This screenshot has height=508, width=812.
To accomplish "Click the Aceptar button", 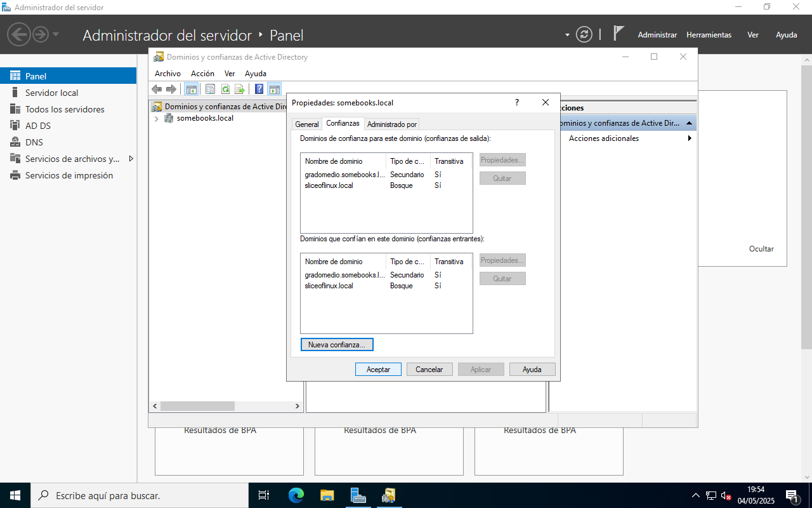I will tap(378, 370).
